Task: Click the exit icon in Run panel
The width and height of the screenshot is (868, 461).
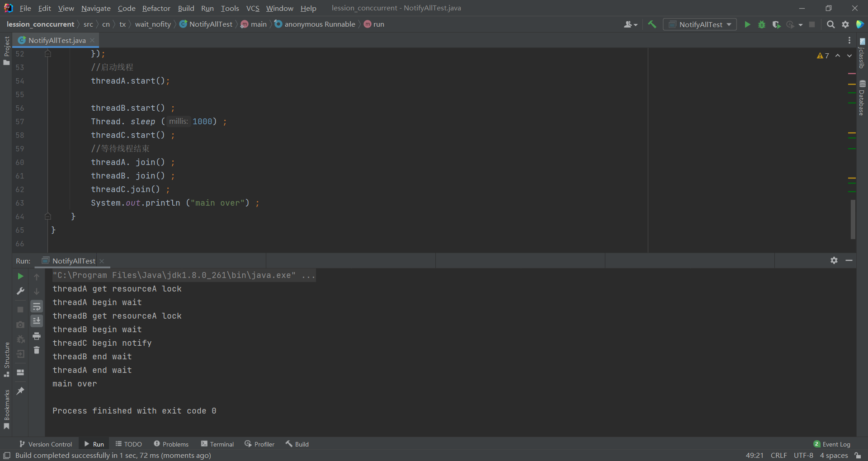Action: pyautogui.click(x=20, y=354)
